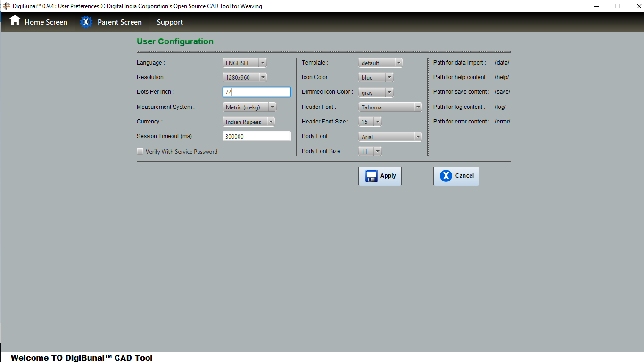Expand the Resolution combo box
Image resolution: width=644 pixels, height=362 pixels.
point(244,77)
